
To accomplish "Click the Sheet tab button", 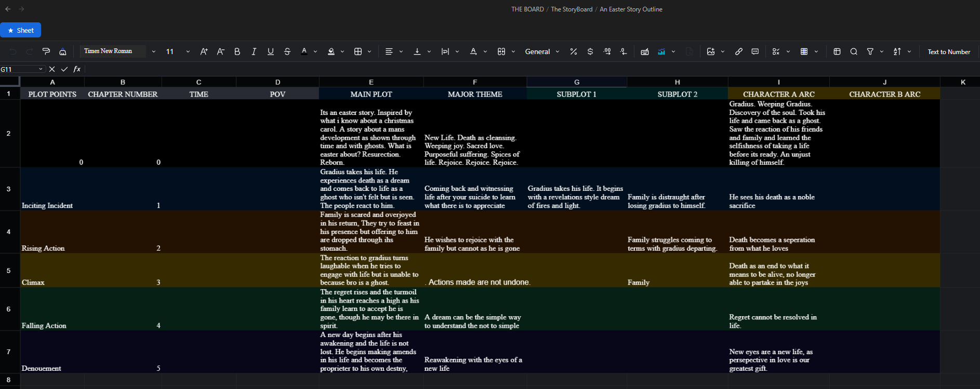I will point(21,30).
